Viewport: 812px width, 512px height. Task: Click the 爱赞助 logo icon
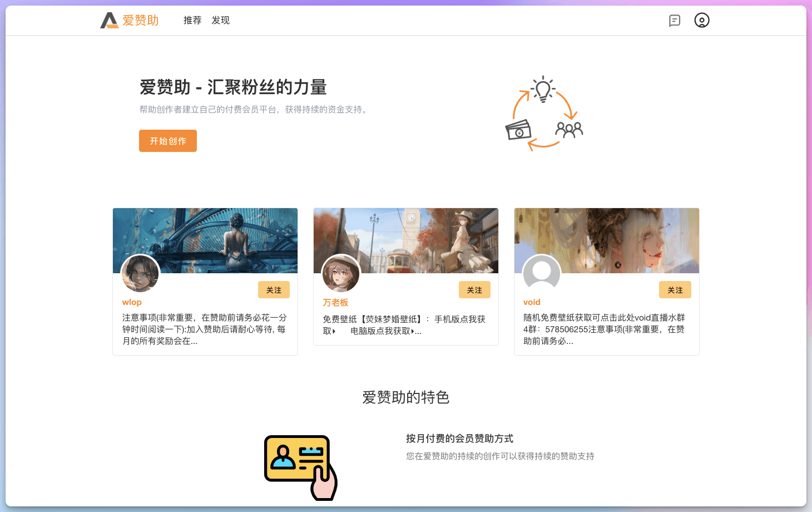109,20
